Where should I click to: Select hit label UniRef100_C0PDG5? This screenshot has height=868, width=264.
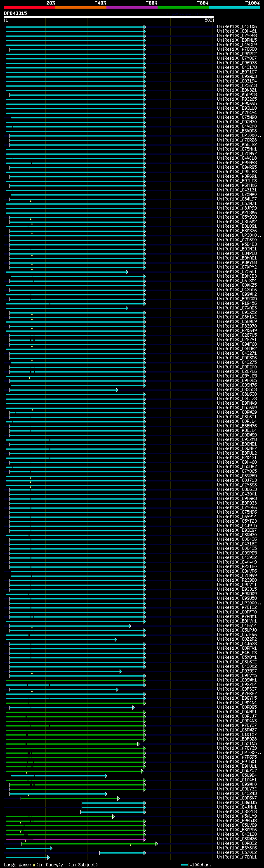237,708
